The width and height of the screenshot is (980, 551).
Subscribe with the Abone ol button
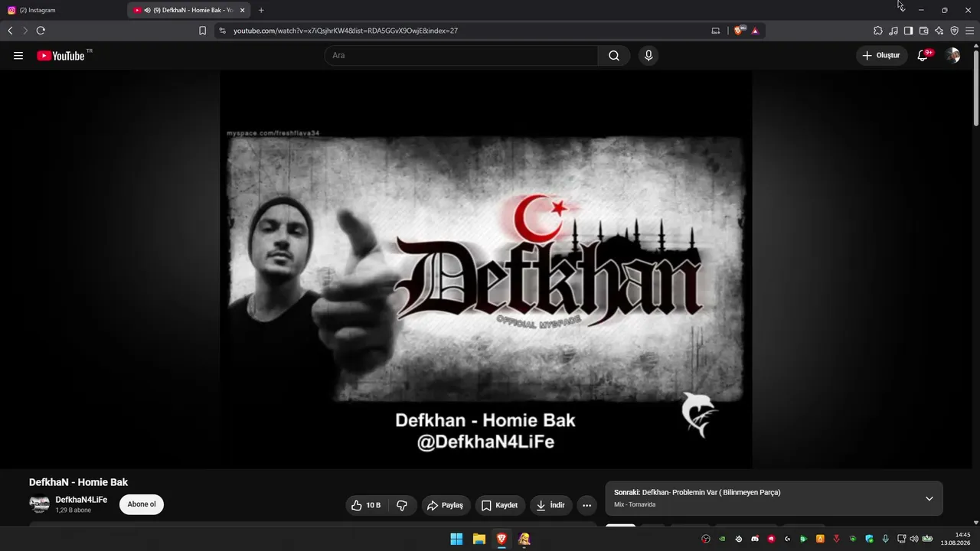(142, 504)
